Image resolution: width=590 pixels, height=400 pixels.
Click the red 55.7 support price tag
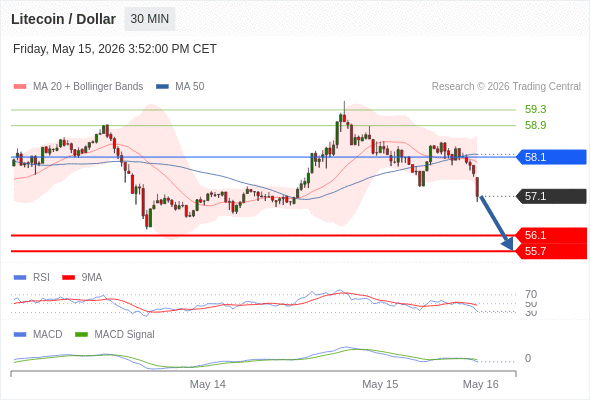551,251
